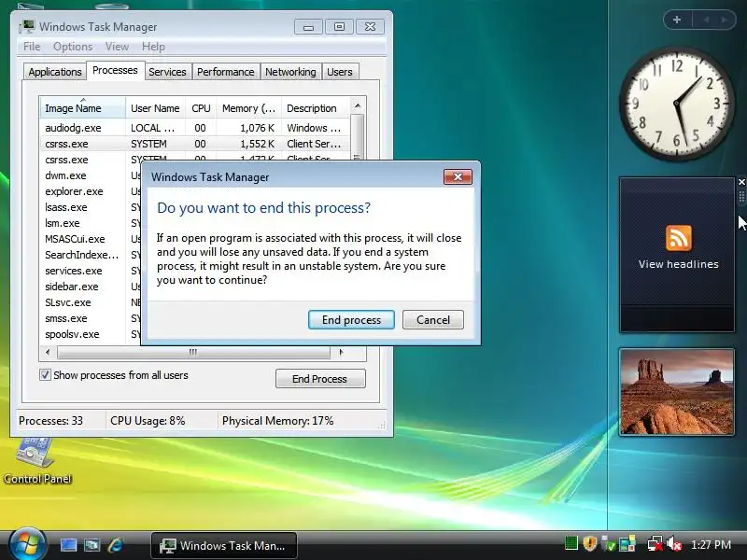Screen dimensions: 747x560
Task: Click Windows Task Manager taskbar button
Action: (224, 545)
